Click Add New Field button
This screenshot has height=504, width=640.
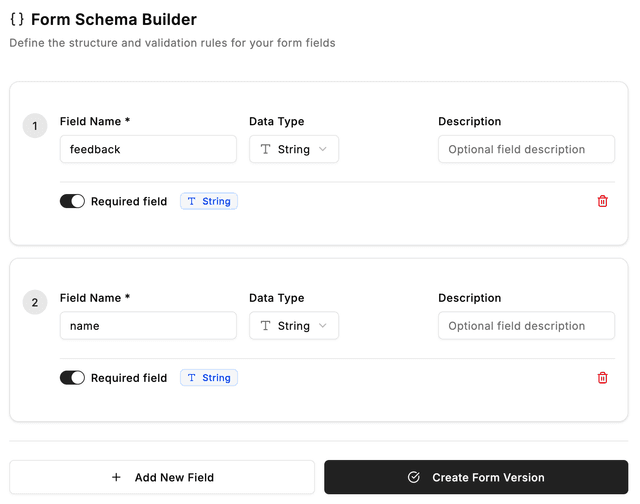pos(162,477)
